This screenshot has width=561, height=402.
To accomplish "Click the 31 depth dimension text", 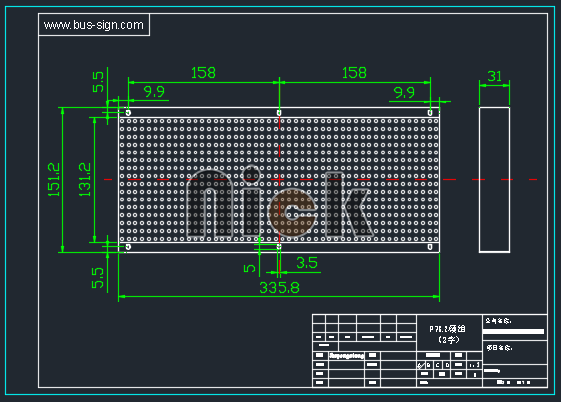I will (x=494, y=76).
